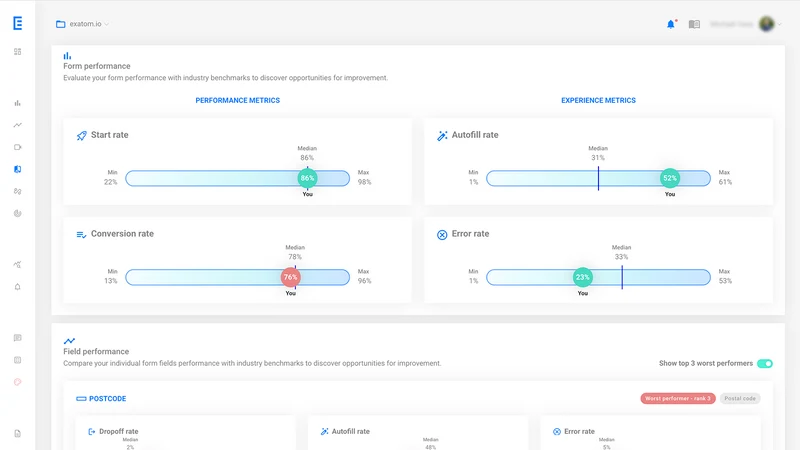Click the Field performance section title
Screen dimensions: 800x450
tap(96, 352)
